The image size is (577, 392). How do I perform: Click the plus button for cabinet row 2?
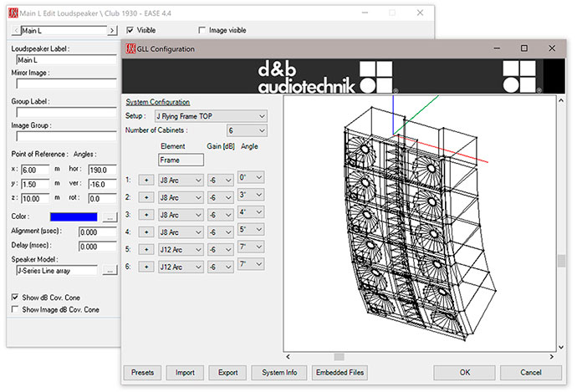point(146,197)
